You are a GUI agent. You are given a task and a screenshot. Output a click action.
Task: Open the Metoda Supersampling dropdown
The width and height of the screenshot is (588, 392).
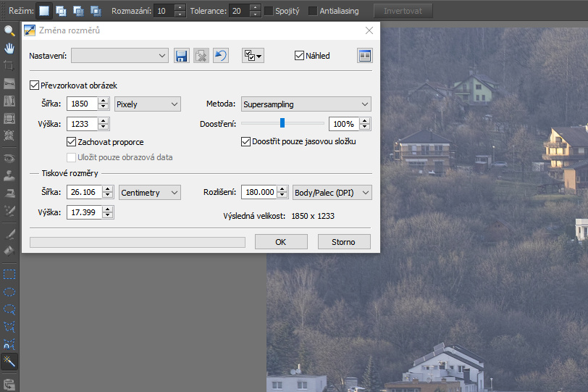(x=306, y=104)
